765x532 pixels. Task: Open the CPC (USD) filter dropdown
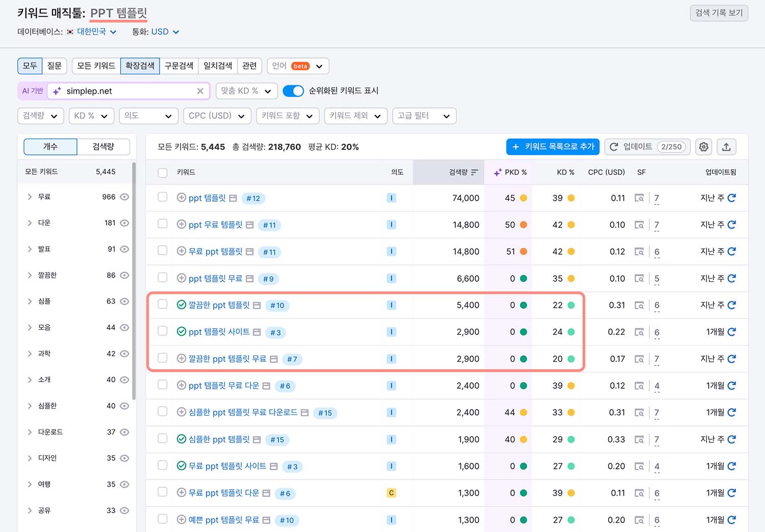click(x=217, y=116)
